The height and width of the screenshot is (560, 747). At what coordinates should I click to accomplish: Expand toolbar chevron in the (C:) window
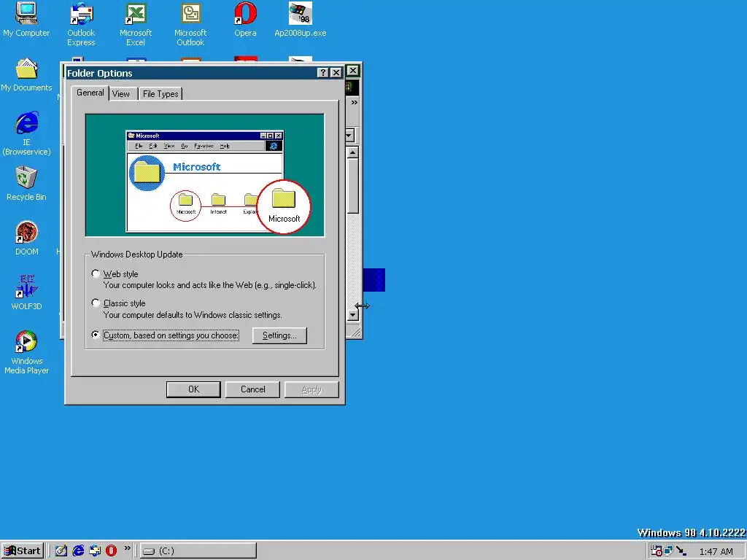[354, 102]
